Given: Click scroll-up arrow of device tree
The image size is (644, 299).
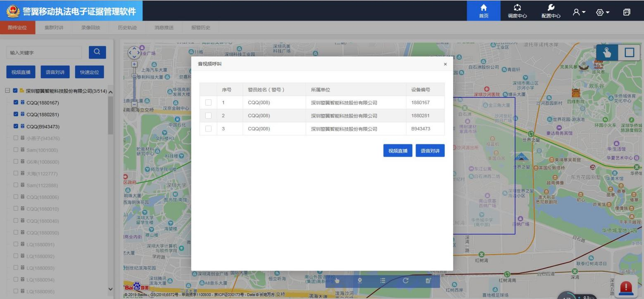Looking at the screenshot, I should point(110,91).
